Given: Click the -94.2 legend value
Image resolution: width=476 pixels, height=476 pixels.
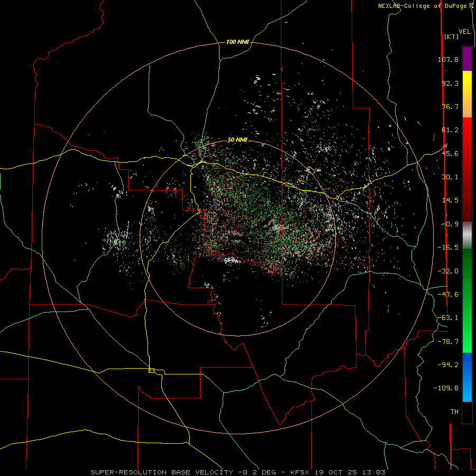Looking at the screenshot, I should 448,364.
